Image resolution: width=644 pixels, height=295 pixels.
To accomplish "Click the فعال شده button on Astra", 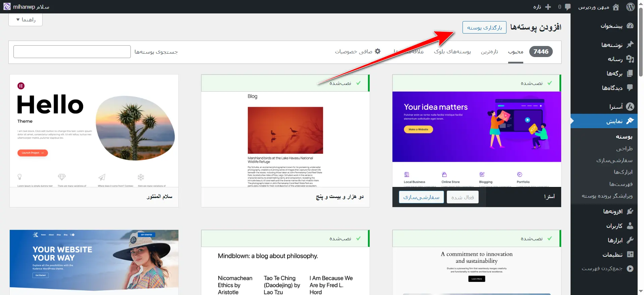I will [463, 197].
